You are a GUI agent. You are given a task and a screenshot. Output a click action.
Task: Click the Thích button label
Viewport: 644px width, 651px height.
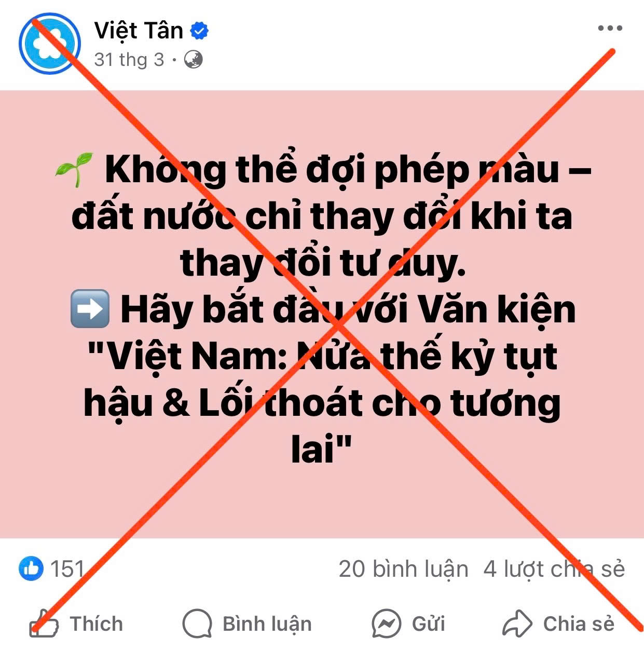(x=97, y=623)
